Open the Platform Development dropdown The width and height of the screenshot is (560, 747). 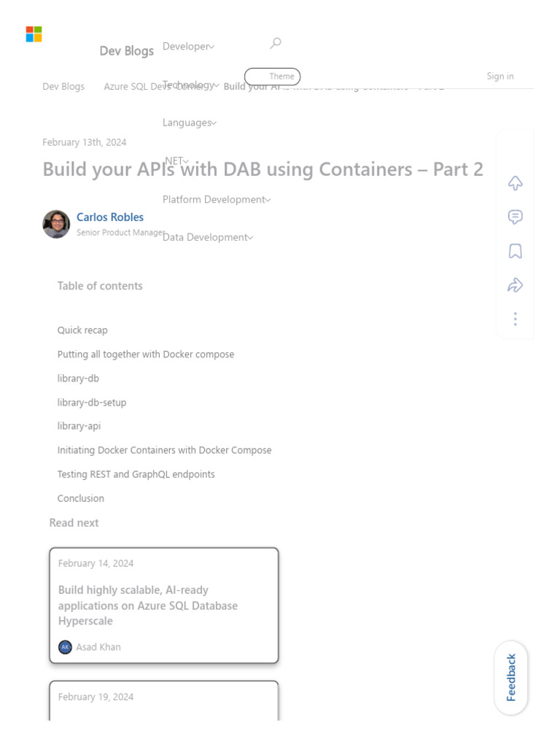point(217,199)
